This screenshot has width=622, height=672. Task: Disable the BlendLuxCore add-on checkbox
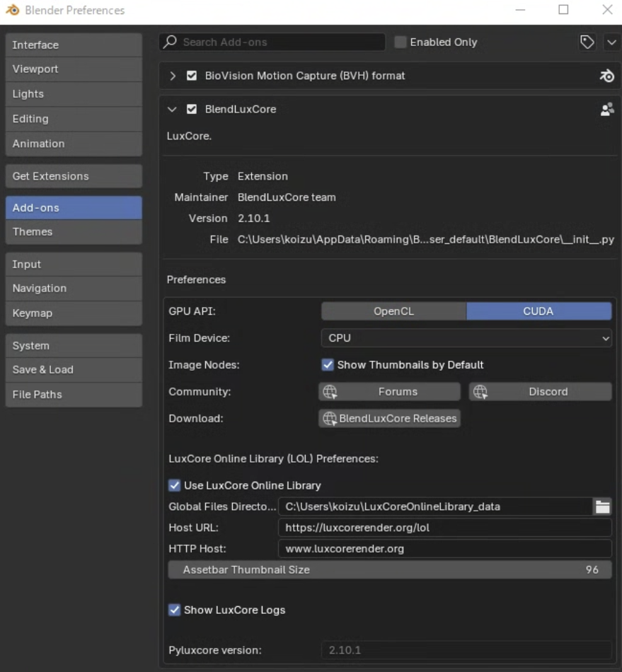coord(192,110)
